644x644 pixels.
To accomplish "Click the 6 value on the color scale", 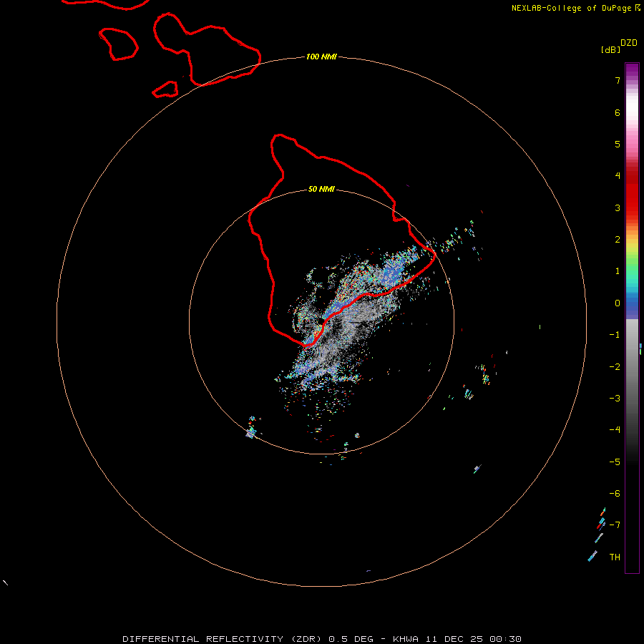I will point(618,112).
